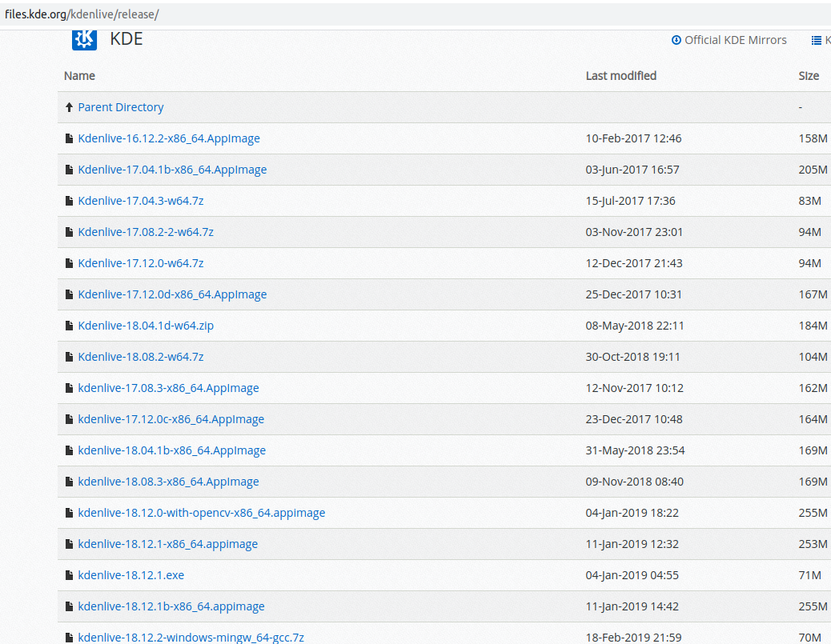Click the browser address bar URL
This screenshot has height=644, width=831.
pos(82,14)
